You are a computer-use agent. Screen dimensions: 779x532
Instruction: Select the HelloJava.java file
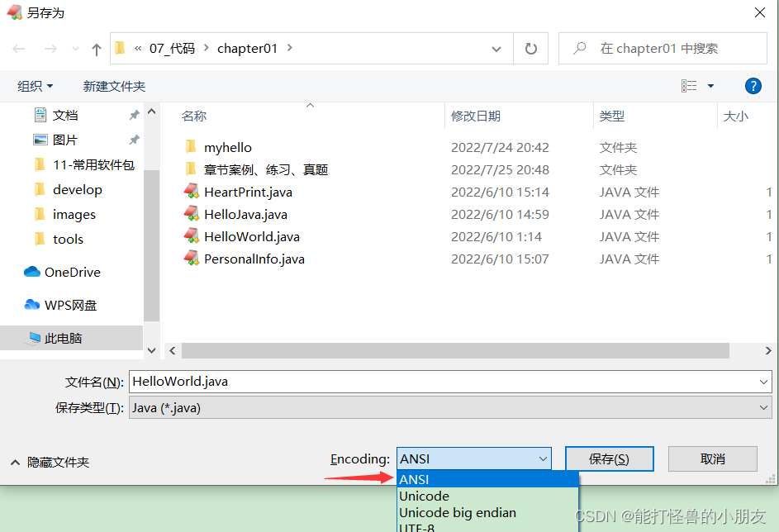tap(245, 215)
